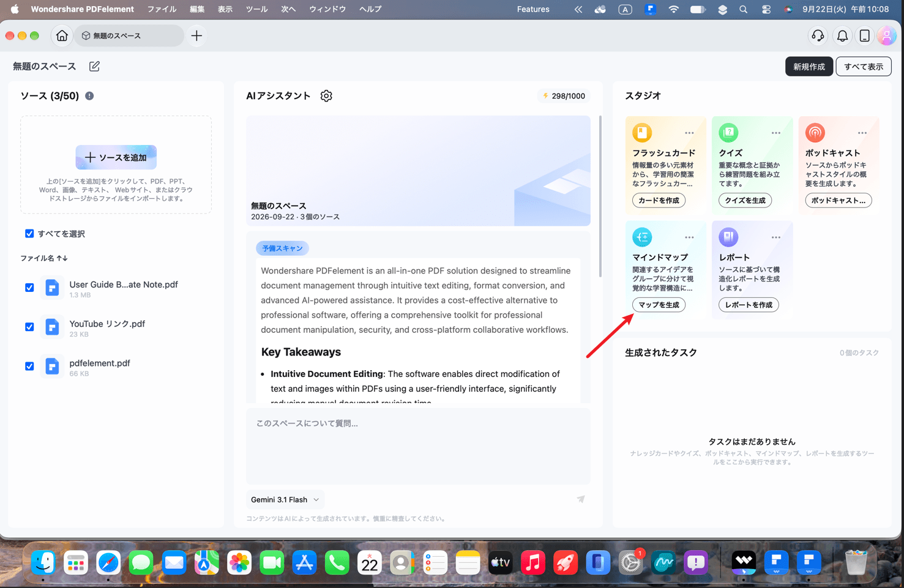Click the 予備スキャン tag
The width and height of the screenshot is (904, 588).
click(x=282, y=248)
